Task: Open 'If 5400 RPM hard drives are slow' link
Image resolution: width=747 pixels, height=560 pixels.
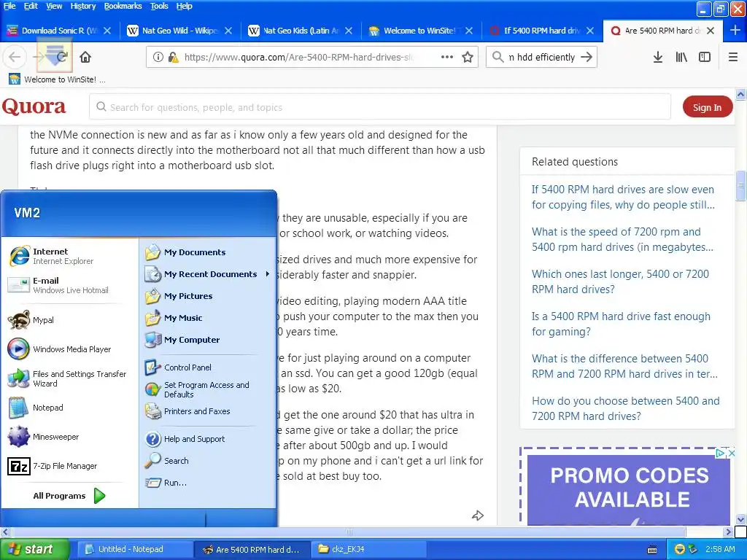Action: [x=623, y=197]
